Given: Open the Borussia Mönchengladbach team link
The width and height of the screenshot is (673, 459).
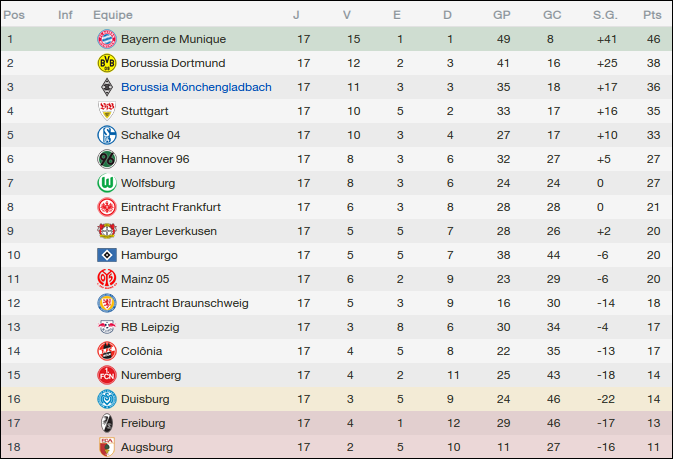Looking at the screenshot, I should (x=196, y=87).
